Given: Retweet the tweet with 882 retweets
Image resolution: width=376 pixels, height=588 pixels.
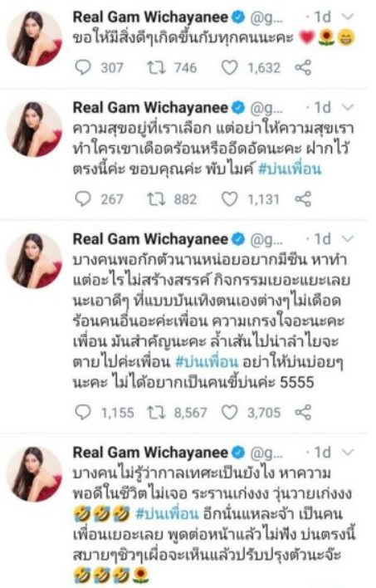Looking at the screenshot, I should tap(155, 199).
